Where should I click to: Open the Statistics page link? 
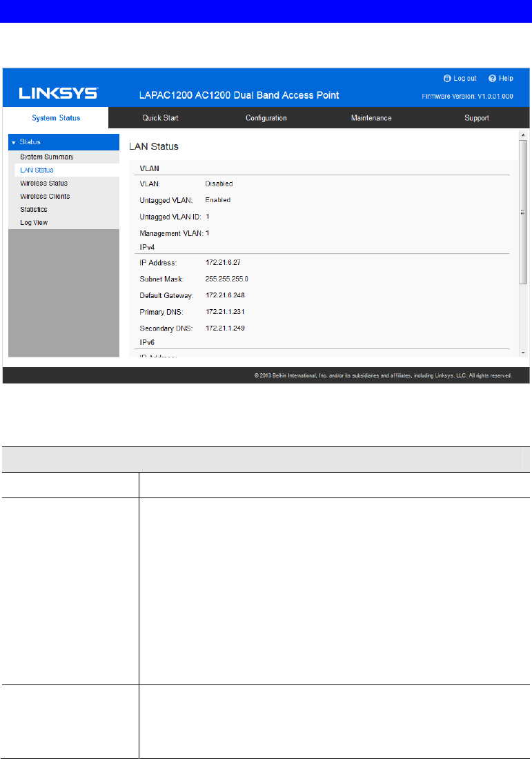[33, 209]
